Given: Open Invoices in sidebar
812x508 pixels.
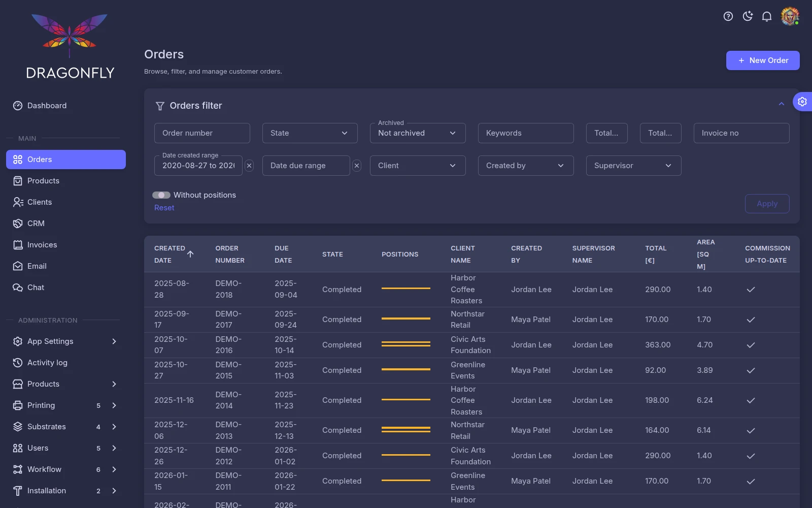Looking at the screenshot, I should [x=66, y=245].
